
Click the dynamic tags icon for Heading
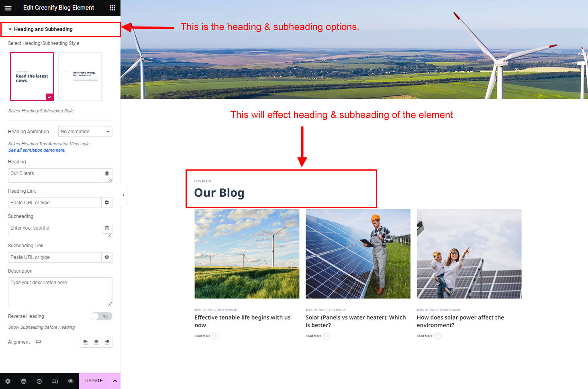[x=107, y=174]
